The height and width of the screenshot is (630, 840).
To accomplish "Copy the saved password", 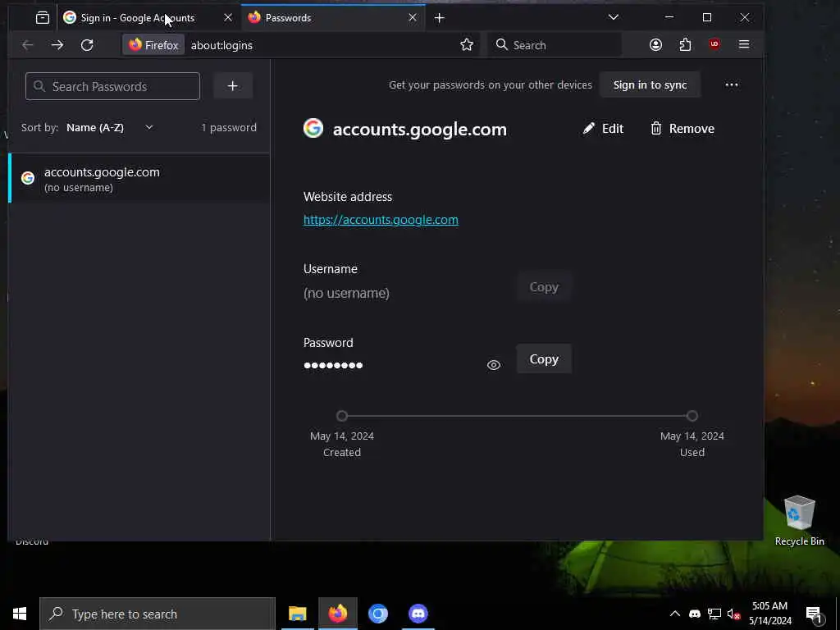I will 544,359.
